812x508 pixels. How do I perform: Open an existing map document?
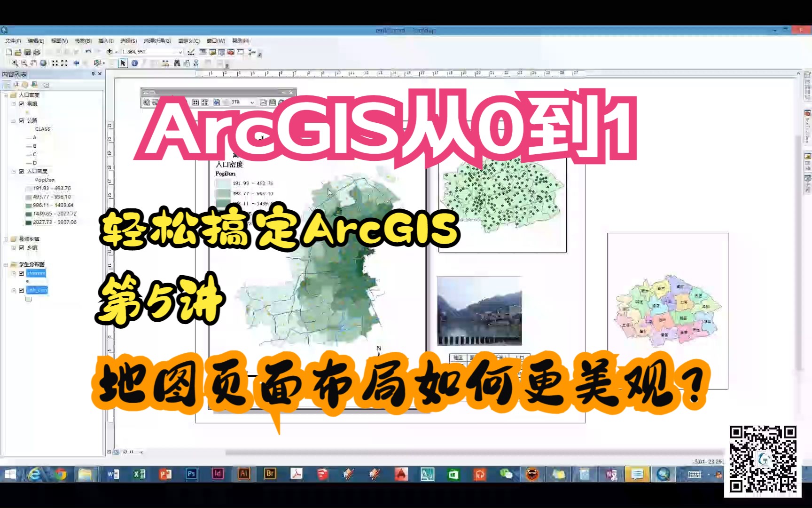(18, 52)
